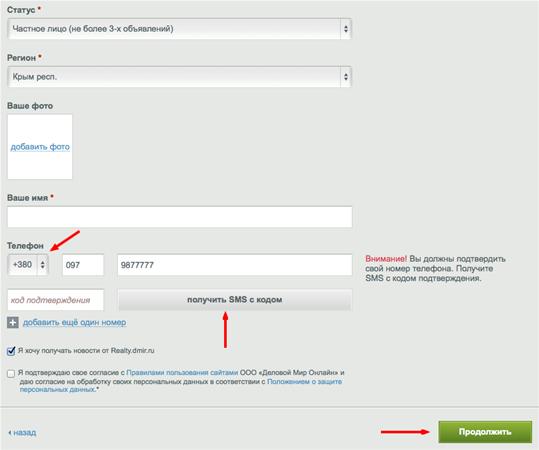539x450 pixels.
Task: Click the arrows next to +380 code
Action: [x=43, y=265]
